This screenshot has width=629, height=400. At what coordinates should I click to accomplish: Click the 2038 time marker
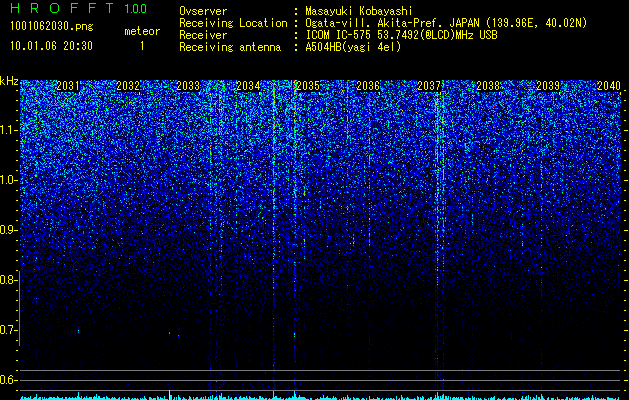pos(488,86)
